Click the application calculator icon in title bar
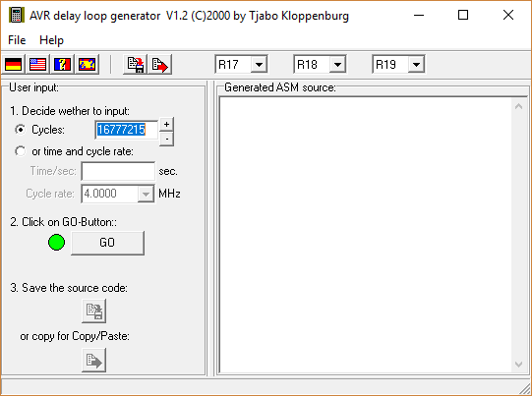Viewport: 532px width, 396px height. click(x=16, y=16)
